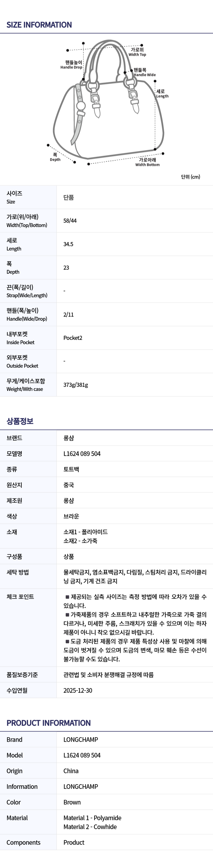Image resolution: width=213 pixels, height=868 pixels.
Task: Click the 2/11 handle measurement value
Action: click(69, 315)
